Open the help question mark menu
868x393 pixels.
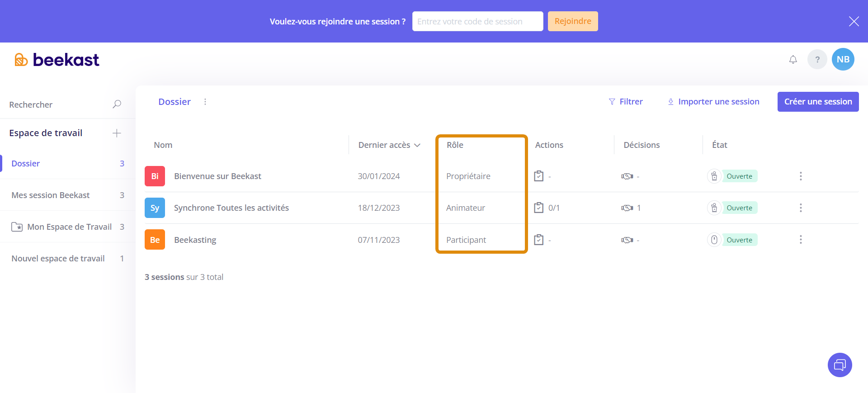[817, 59]
